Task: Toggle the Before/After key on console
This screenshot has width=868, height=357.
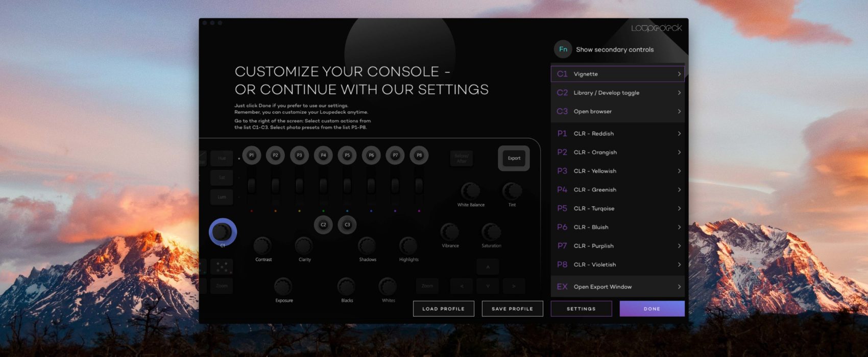Action: point(462,158)
